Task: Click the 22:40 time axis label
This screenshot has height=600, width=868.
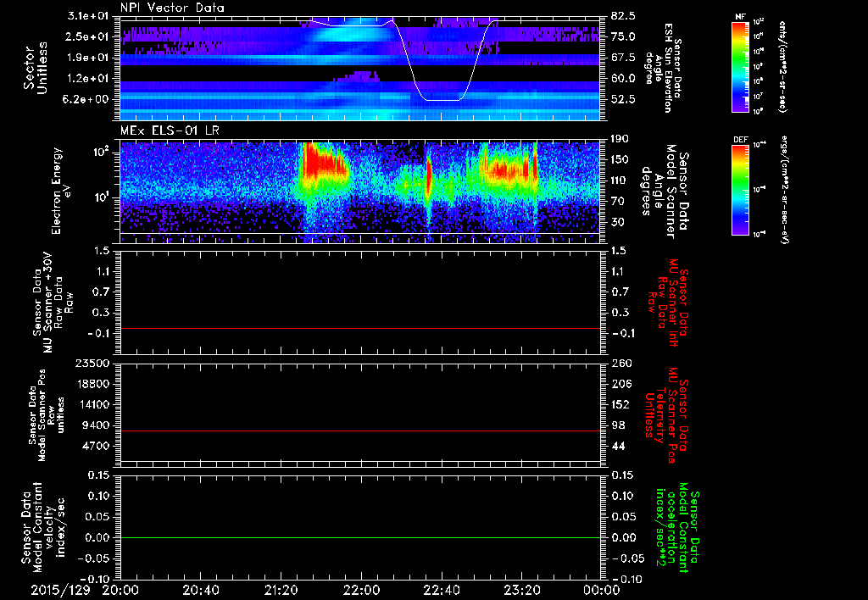Action: (x=441, y=590)
